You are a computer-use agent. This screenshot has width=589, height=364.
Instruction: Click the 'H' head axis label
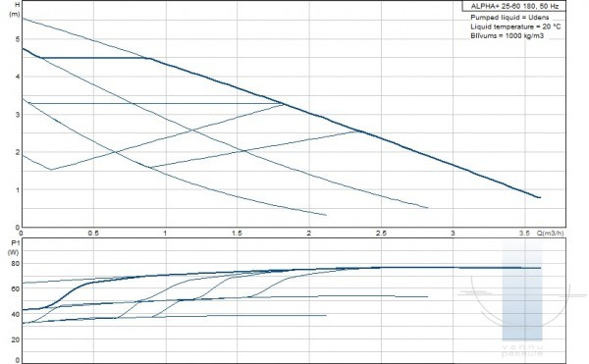click(17, 5)
